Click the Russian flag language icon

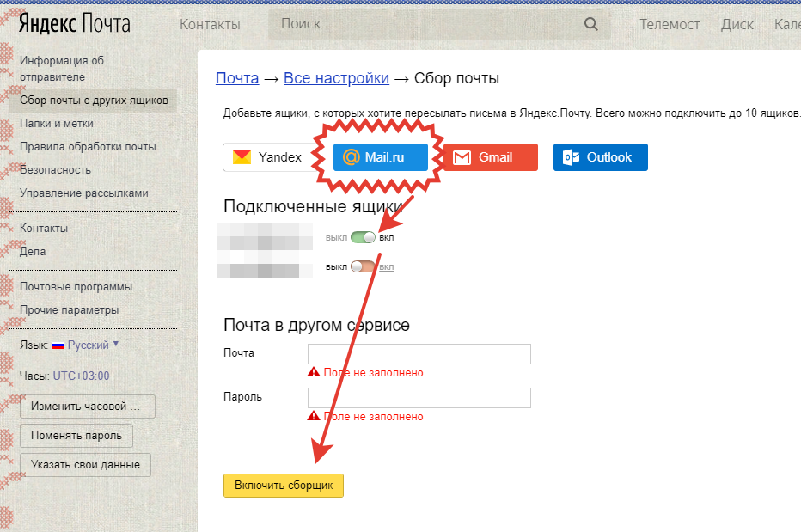pyautogui.click(x=58, y=345)
